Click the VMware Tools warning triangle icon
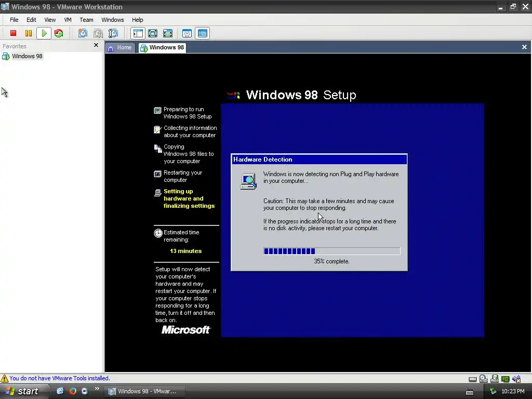The image size is (532, 399). [x=4, y=378]
